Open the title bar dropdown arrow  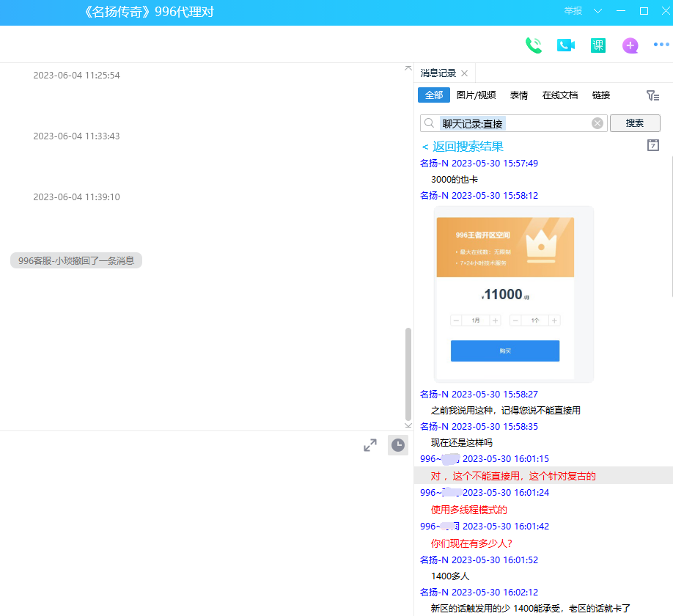(x=597, y=11)
